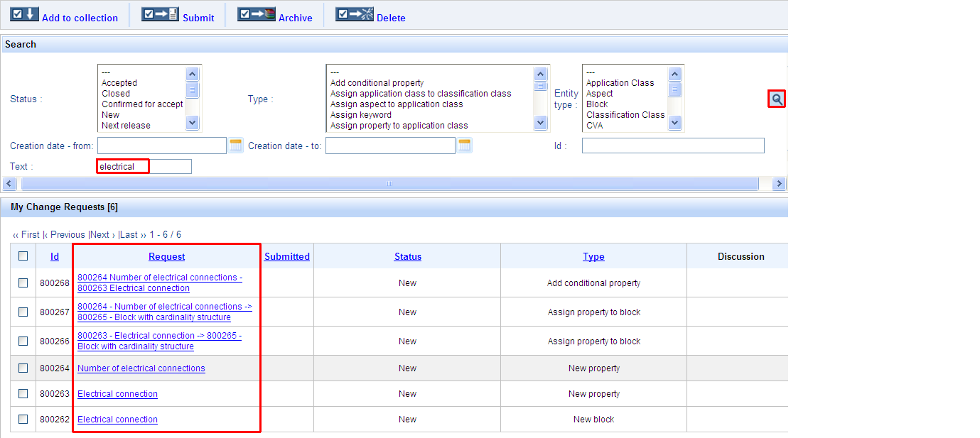This screenshot has height=438, width=980.
Task: Click the Delete toolbar icon
Action: coord(354,15)
